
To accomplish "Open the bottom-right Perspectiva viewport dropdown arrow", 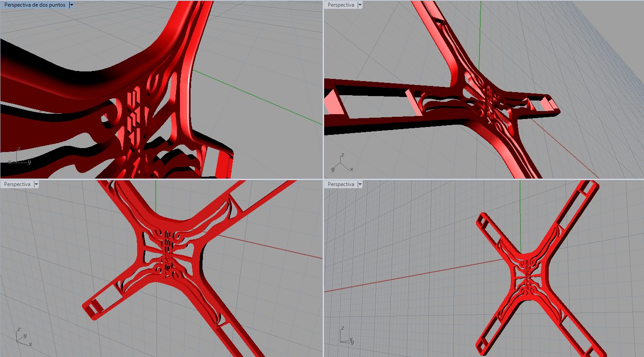I will 360,184.
